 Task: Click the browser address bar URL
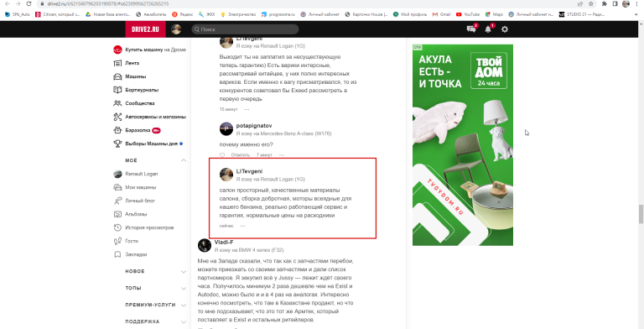pyautogui.click(x=107, y=3)
